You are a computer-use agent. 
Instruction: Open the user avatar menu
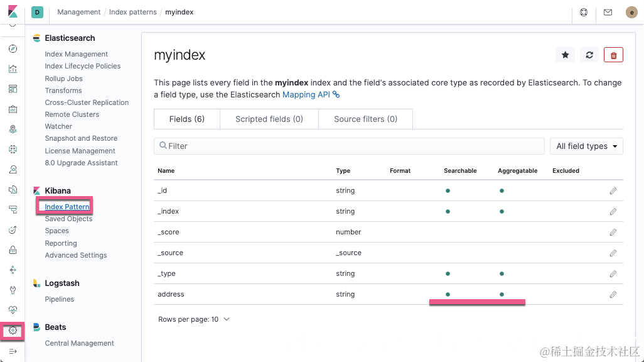click(x=631, y=12)
